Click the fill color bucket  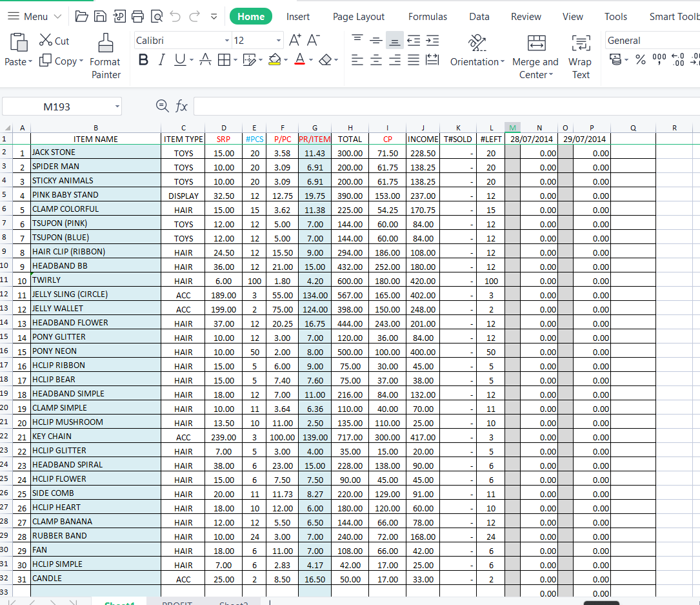pyautogui.click(x=275, y=59)
